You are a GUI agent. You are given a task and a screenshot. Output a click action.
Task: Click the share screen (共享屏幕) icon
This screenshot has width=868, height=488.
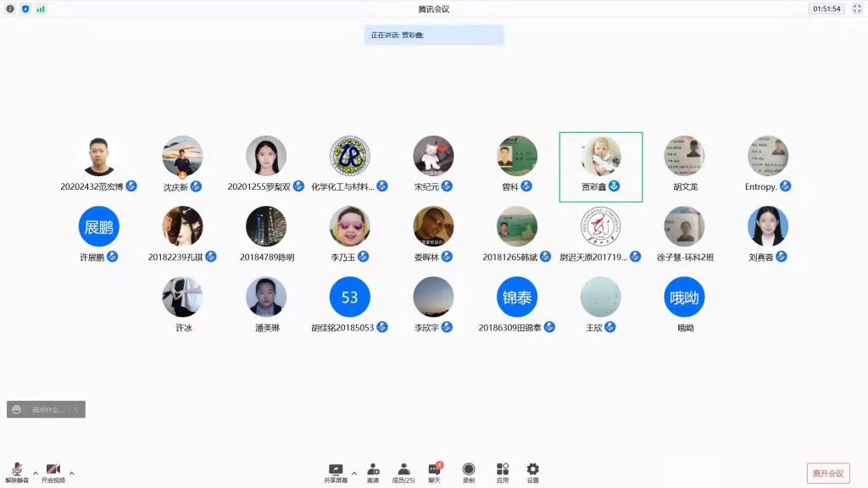coord(336,472)
